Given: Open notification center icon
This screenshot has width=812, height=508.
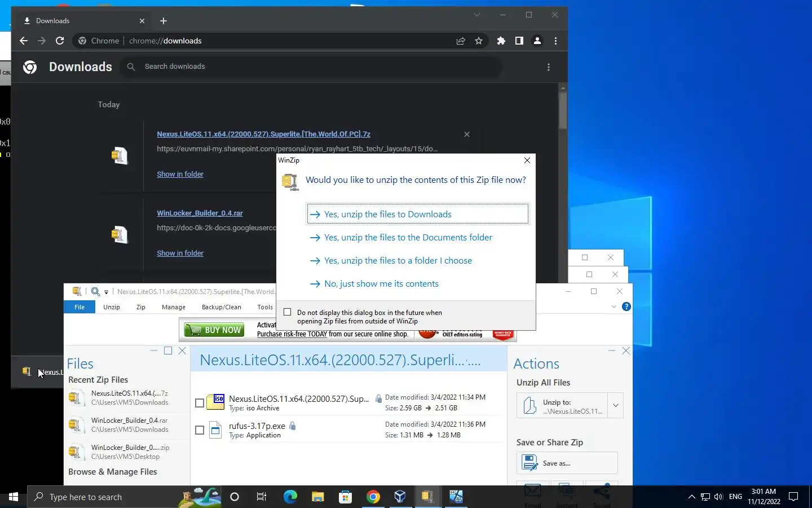Looking at the screenshot, I should click(793, 497).
